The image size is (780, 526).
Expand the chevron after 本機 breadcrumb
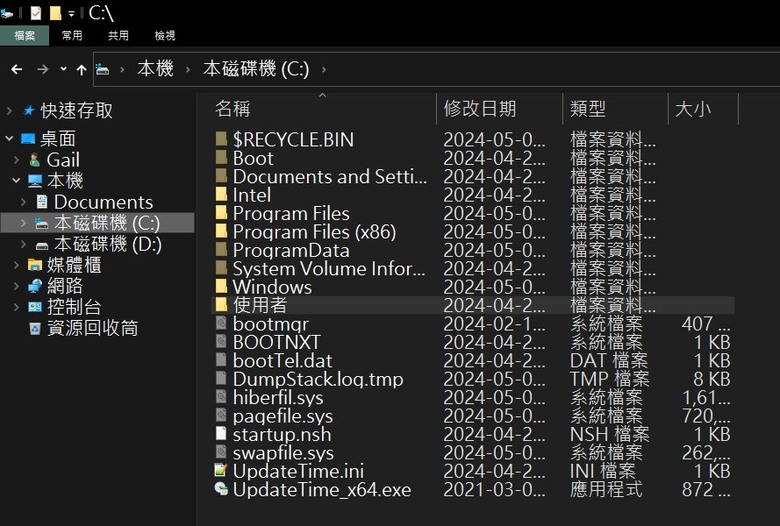click(x=188, y=70)
